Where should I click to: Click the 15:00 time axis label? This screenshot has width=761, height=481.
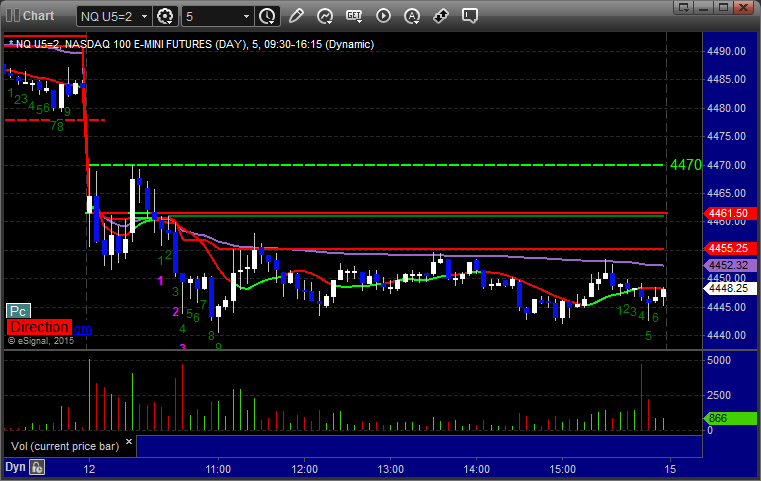(x=562, y=469)
